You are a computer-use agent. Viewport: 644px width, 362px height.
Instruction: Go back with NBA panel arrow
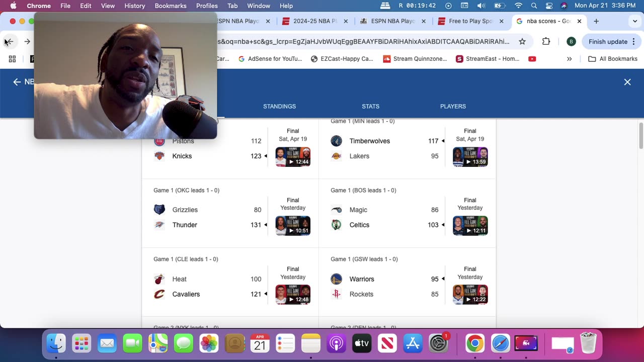tap(17, 82)
